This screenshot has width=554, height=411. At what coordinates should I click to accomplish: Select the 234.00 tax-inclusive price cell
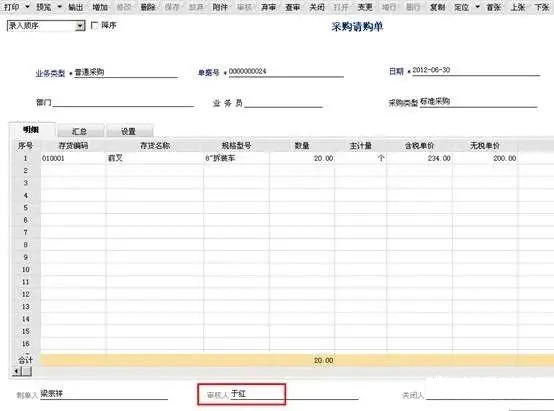click(x=419, y=158)
